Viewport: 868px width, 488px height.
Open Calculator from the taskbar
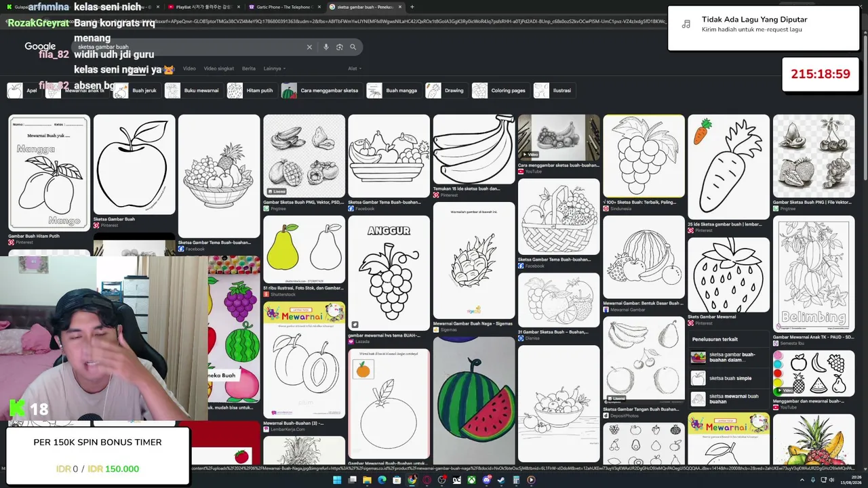tap(516, 480)
